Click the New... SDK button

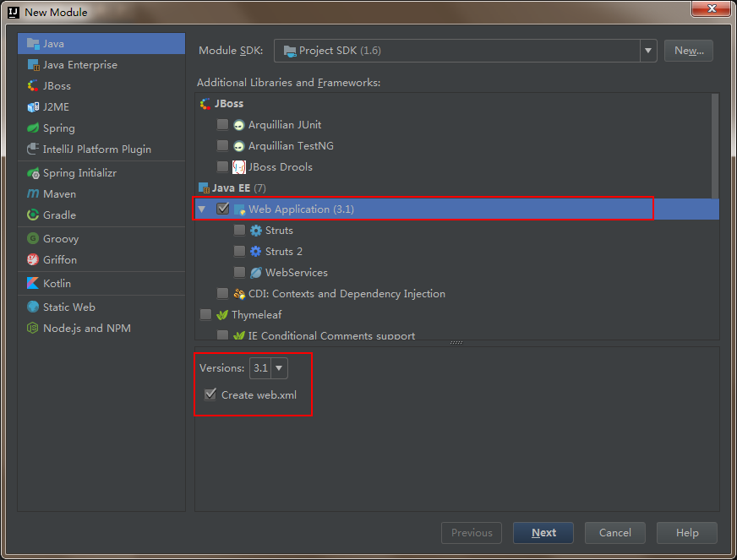coord(689,51)
